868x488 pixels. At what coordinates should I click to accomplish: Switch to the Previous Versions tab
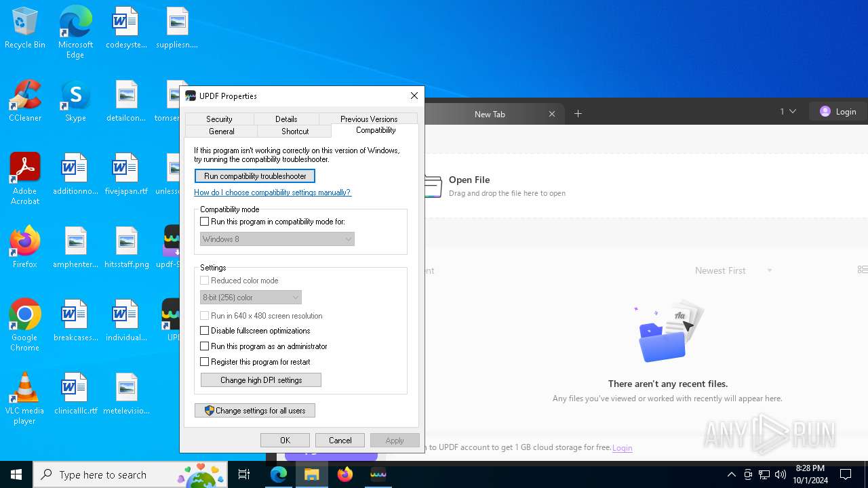point(369,119)
